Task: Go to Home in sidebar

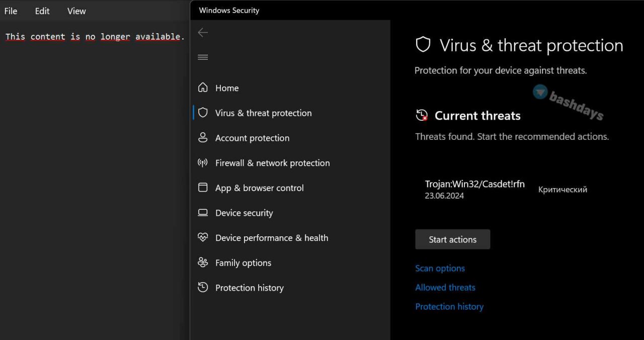Action: click(x=227, y=88)
